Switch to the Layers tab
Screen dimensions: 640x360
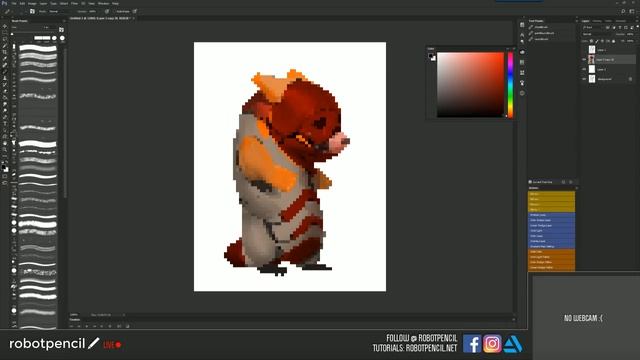pos(586,21)
